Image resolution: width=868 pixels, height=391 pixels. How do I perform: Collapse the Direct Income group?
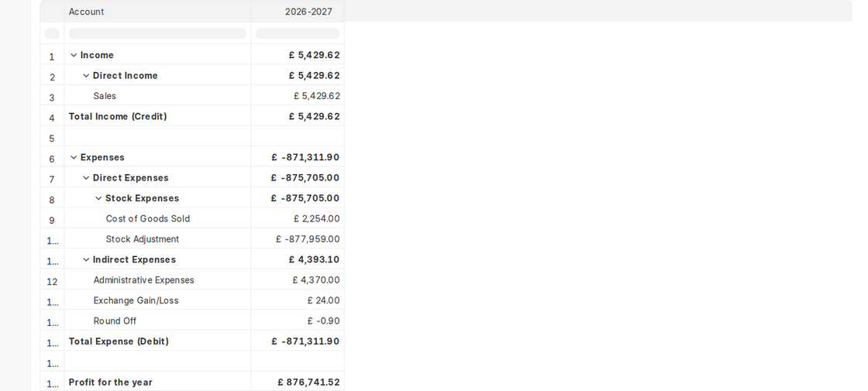[x=86, y=76]
